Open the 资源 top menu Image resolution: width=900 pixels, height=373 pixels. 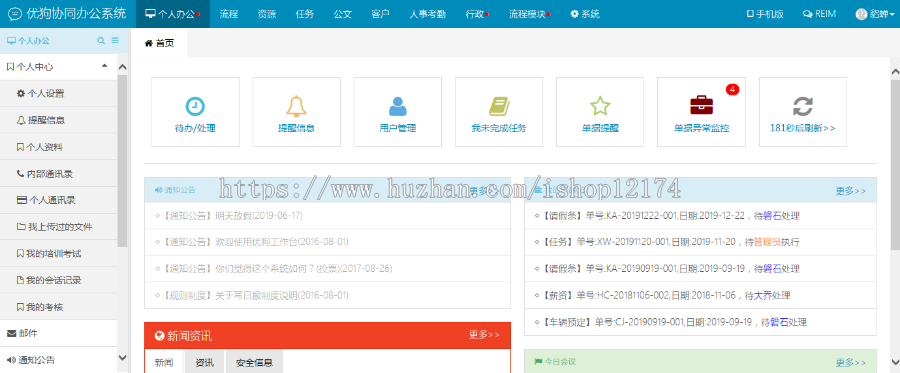pos(267,14)
